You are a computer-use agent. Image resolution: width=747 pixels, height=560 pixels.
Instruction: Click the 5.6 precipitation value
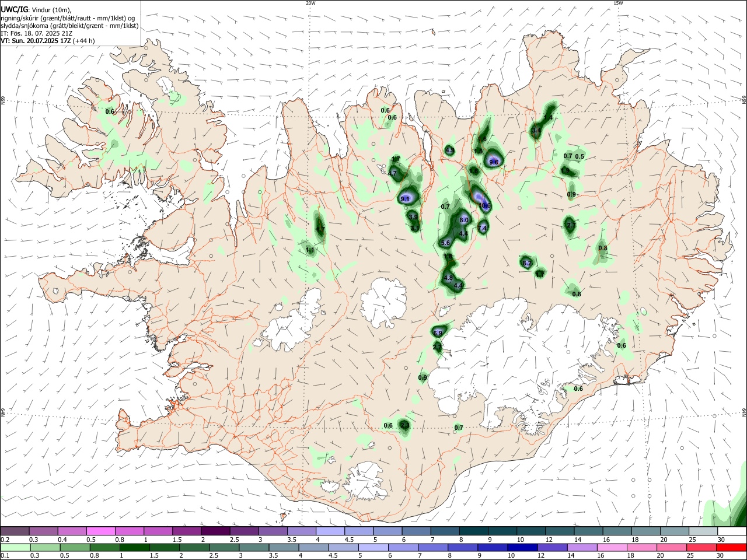(445, 243)
